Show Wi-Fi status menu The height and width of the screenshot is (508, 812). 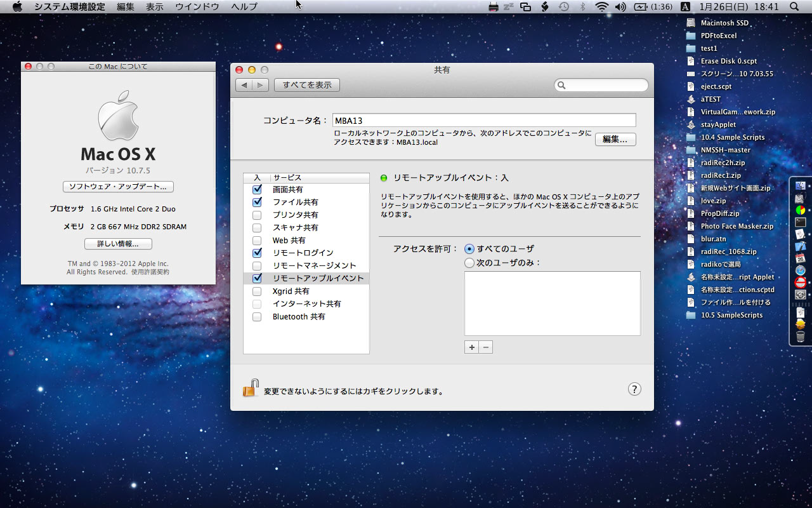pos(601,6)
